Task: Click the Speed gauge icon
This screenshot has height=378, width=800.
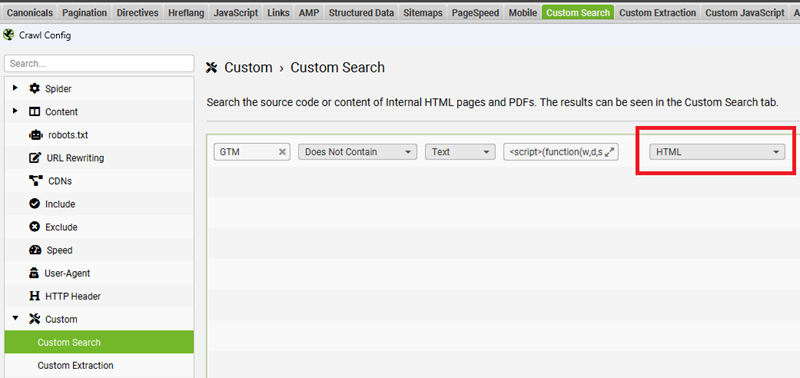Action: coord(34,250)
